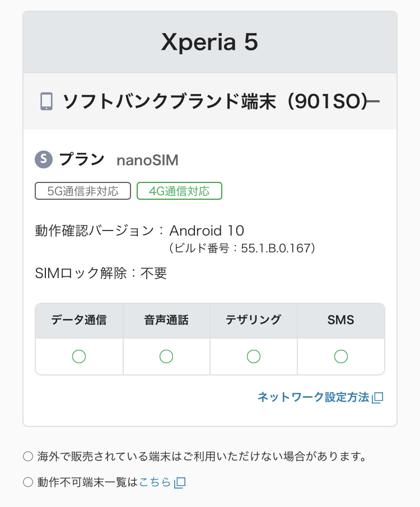Image resolution: width=420 pixels, height=507 pixels.
Task: Toggle the ソフトバンクブランド端末（901SO） accordion header
Action: pos(213,101)
